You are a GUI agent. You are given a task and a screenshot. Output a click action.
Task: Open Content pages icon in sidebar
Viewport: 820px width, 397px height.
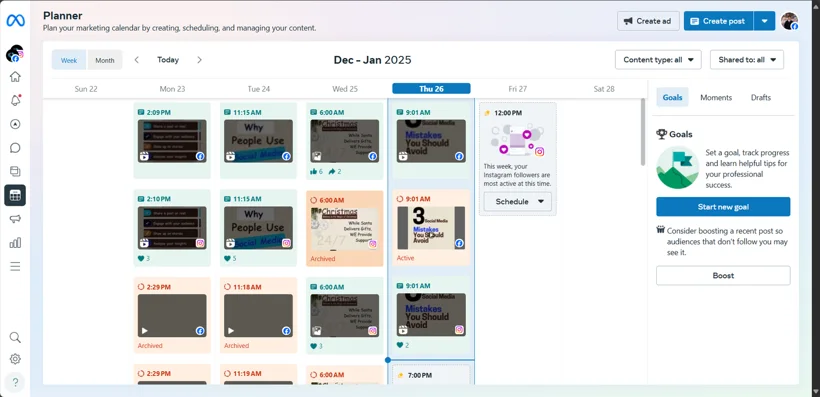click(x=15, y=171)
